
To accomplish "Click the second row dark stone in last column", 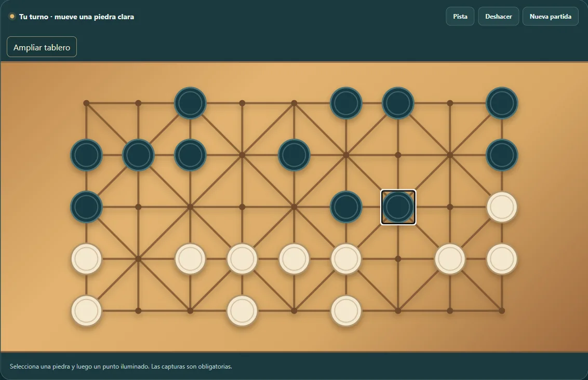I will [x=502, y=155].
